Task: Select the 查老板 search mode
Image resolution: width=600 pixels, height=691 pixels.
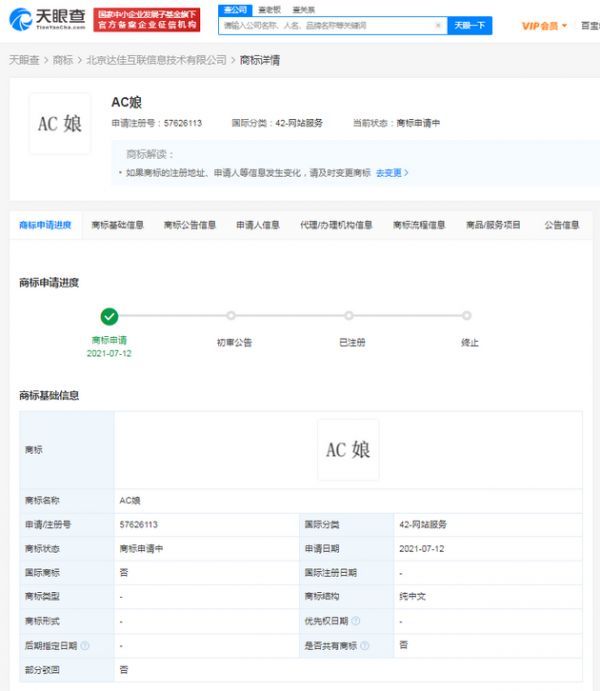Action: (x=269, y=9)
